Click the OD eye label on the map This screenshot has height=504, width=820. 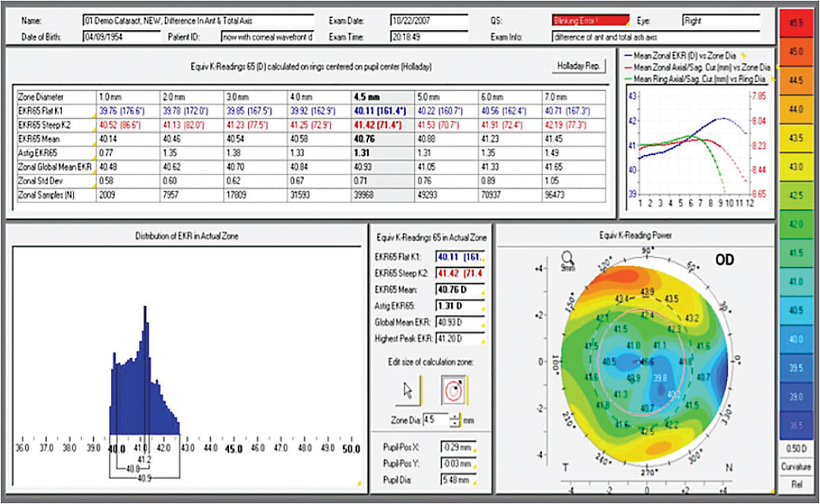[x=724, y=260]
